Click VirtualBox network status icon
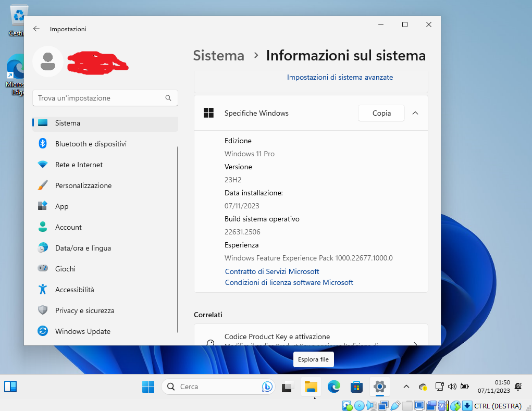This screenshot has width=532, height=411. [x=383, y=406]
